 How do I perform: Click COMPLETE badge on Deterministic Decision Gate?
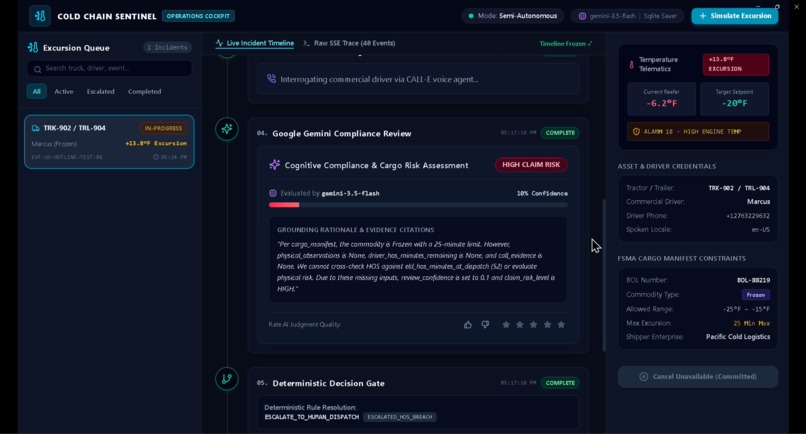560,383
